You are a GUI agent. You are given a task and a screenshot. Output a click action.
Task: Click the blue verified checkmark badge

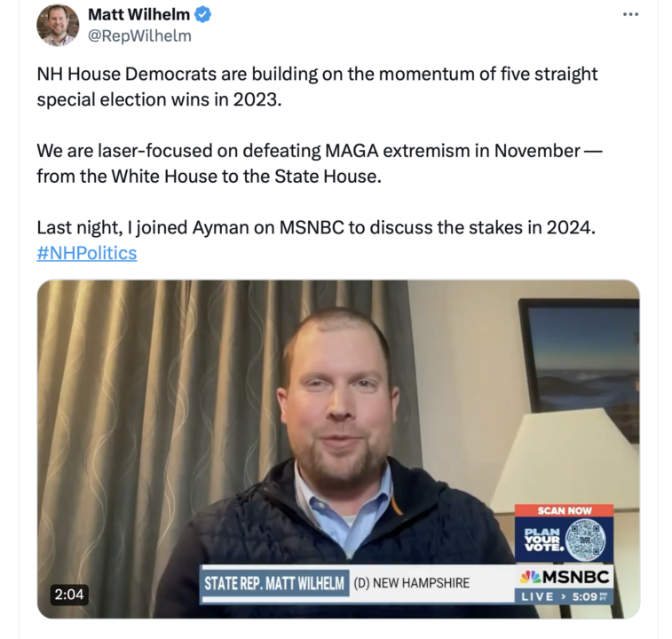(x=202, y=14)
